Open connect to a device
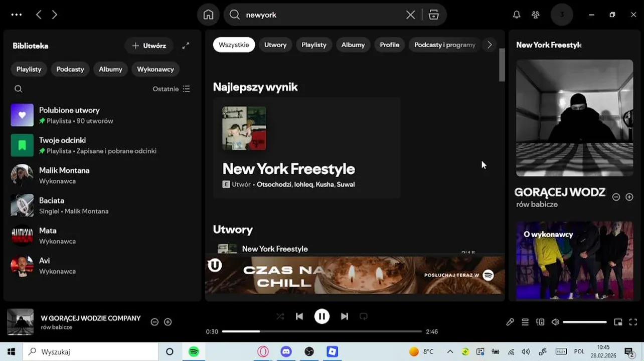Screen dimensions: 644x361 click(540, 322)
